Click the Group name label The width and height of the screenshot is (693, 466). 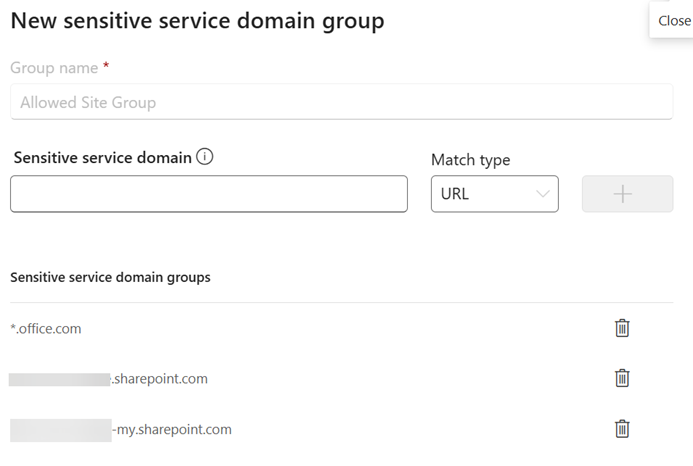54,68
